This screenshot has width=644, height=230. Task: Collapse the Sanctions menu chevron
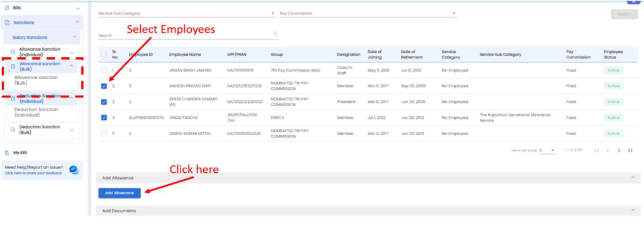coord(77,22)
